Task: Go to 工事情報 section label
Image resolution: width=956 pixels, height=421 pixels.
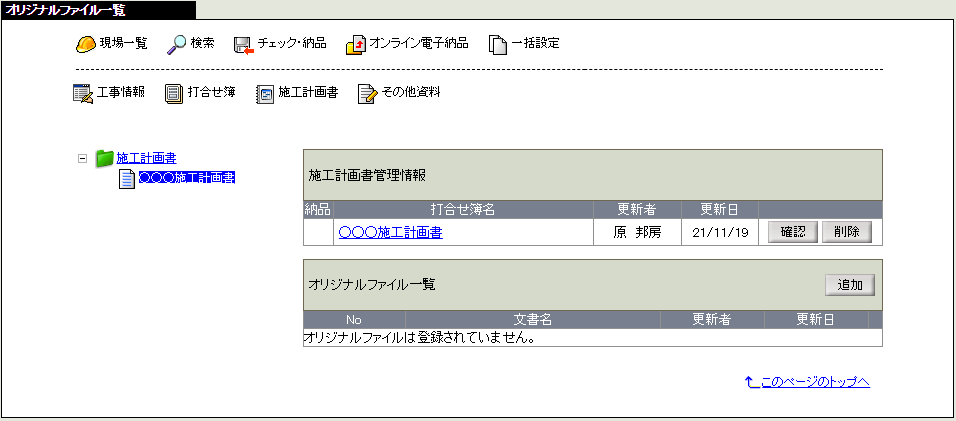Action: tap(121, 93)
